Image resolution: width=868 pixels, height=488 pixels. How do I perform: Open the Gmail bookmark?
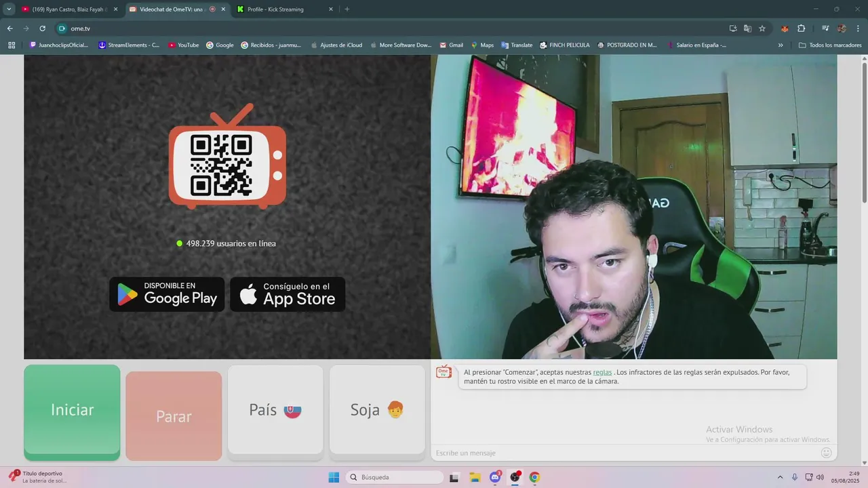[x=451, y=45]
